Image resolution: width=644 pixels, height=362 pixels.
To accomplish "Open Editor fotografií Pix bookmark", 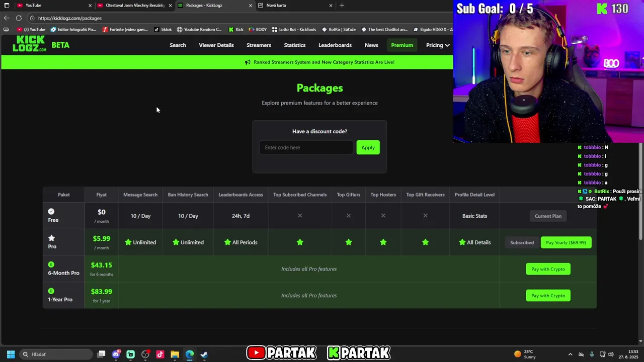I will 73,30.
